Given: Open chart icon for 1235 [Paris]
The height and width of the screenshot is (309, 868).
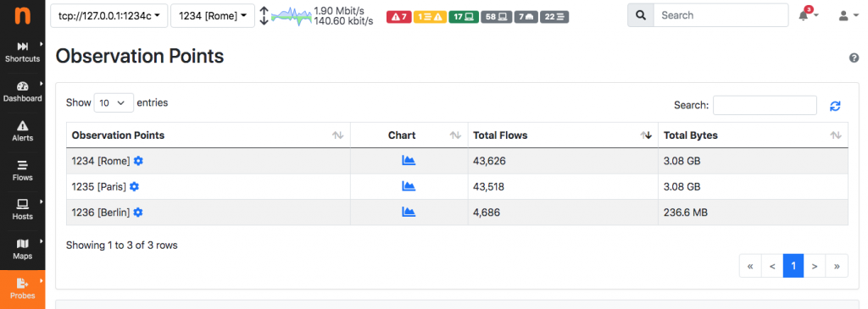Looking at the screenshot, I should pyautogui.click(x=409, y=186).
